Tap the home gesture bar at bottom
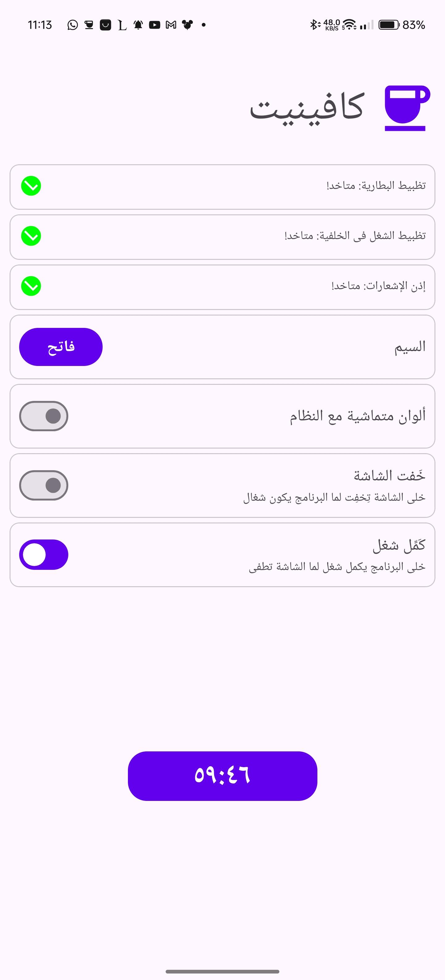 click(222, 971)
